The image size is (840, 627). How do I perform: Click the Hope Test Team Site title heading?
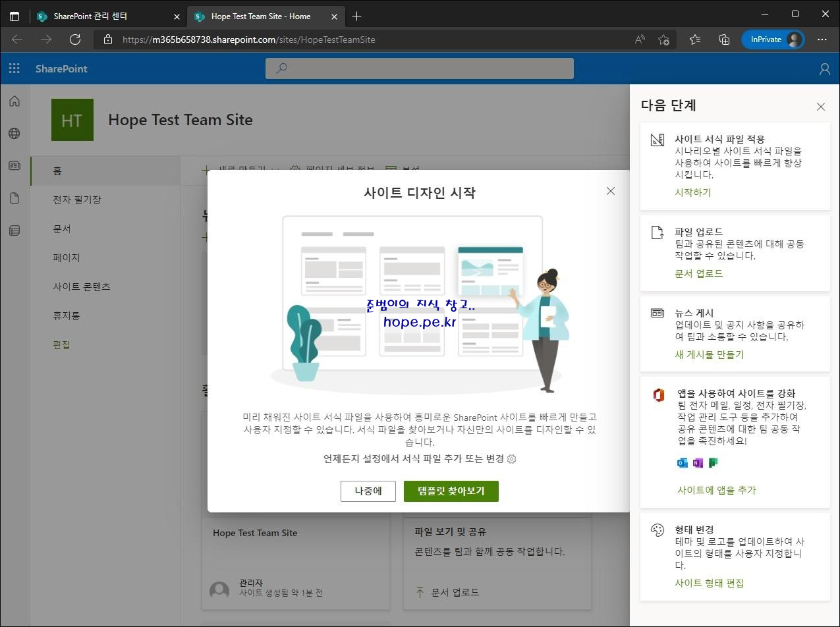181,120
